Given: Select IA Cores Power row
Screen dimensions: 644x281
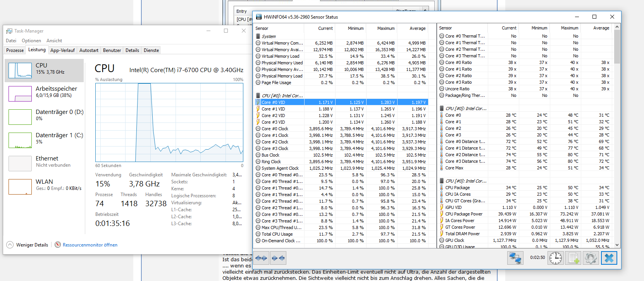Looking at the screenshot, I should pyautogui.click(x=525, y=221).
